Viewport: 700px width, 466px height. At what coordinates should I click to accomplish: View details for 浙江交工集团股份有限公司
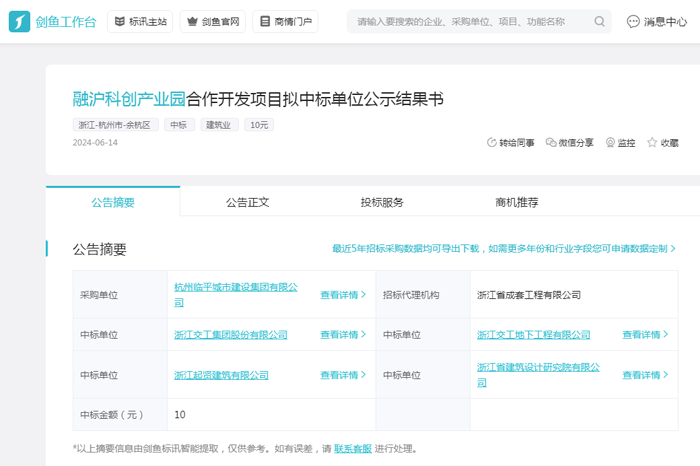click(343, 334)
